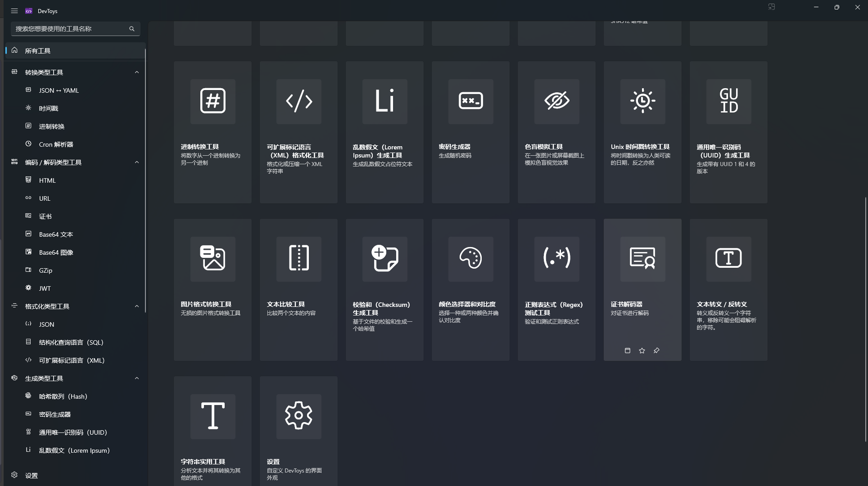Click the star favorite icon on certificate decoder

(x=642, y=351)
